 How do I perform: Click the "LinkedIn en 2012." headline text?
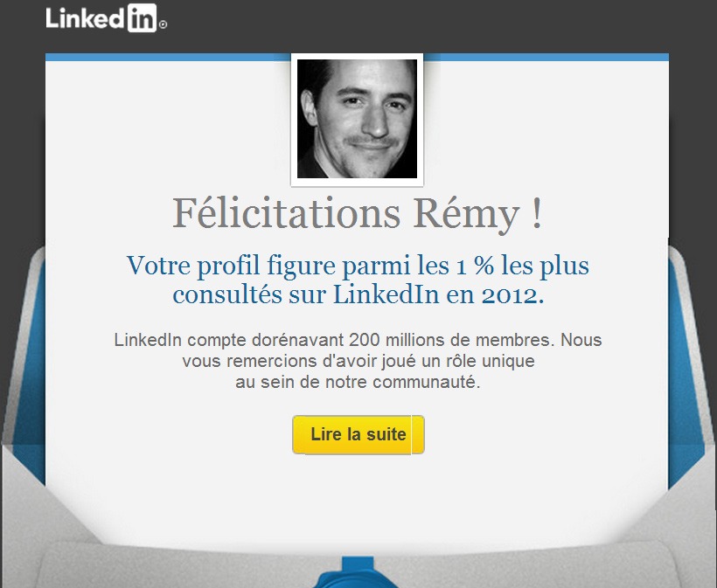tap(439, 294)
